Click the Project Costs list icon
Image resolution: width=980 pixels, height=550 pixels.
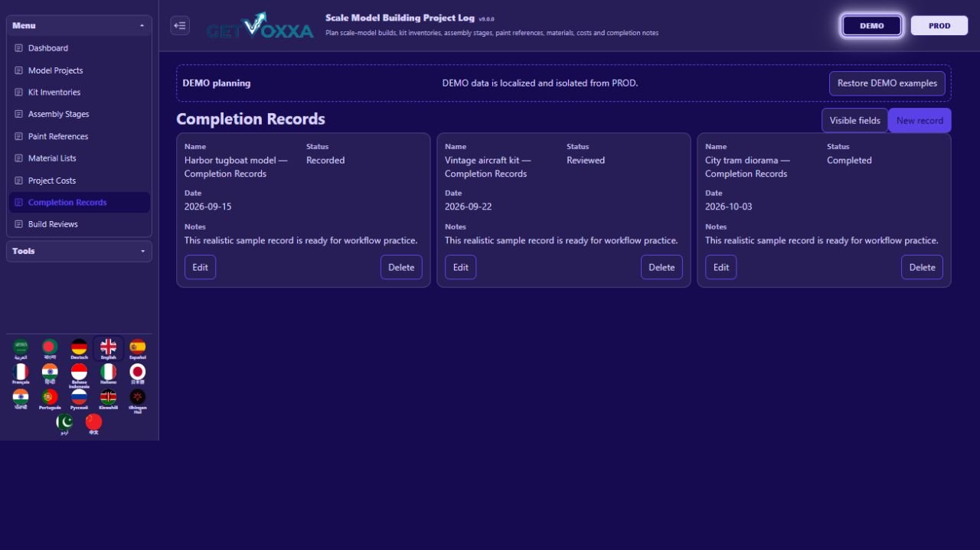point(19,181)
